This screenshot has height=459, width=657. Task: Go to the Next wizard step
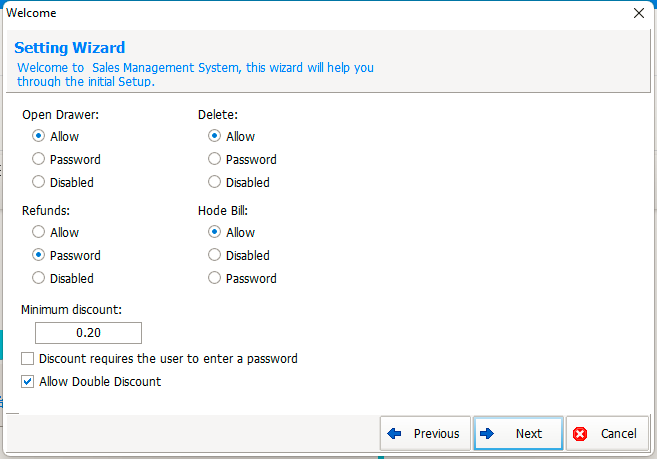[x=518, y=433]
